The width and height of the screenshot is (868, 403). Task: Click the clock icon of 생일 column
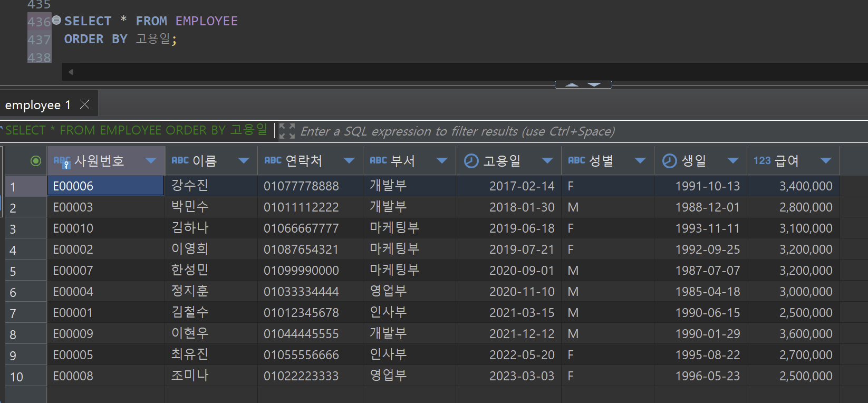click(x=669, y=161)
